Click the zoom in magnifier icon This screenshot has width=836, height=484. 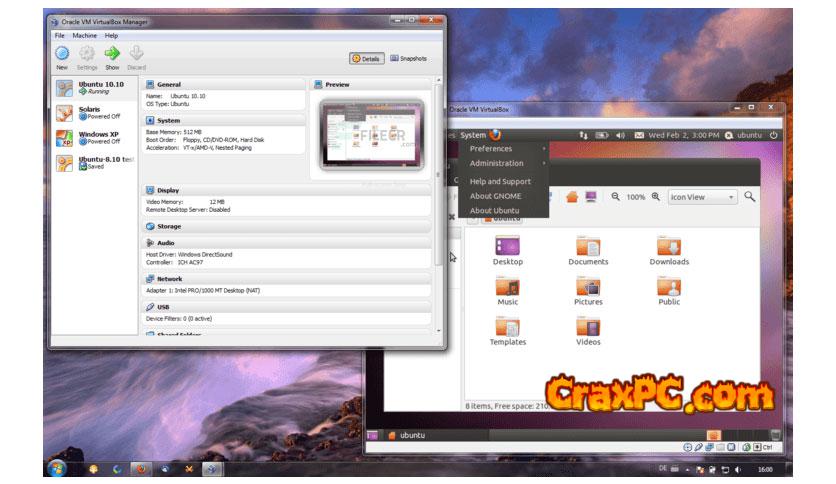pyautogui.click(x=656, y=197)
